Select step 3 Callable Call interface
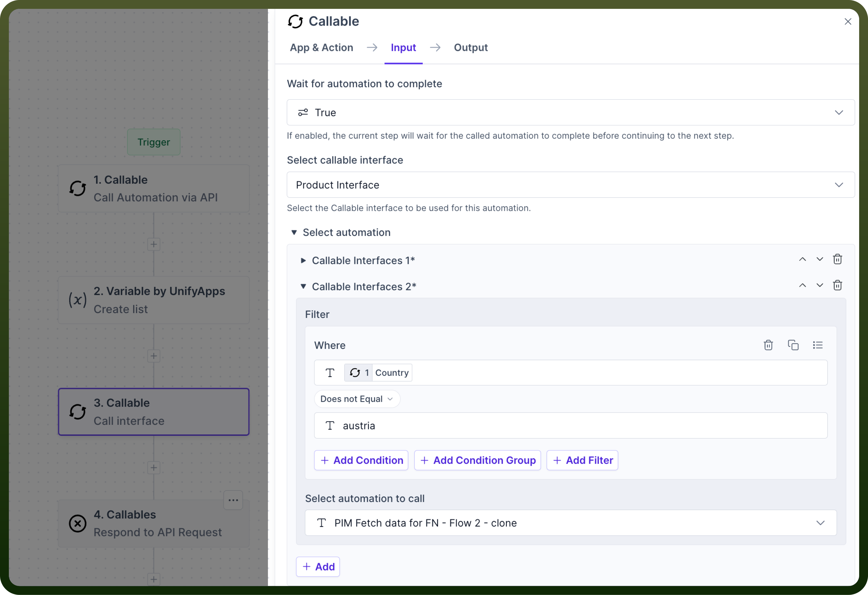 click(153, 412)
